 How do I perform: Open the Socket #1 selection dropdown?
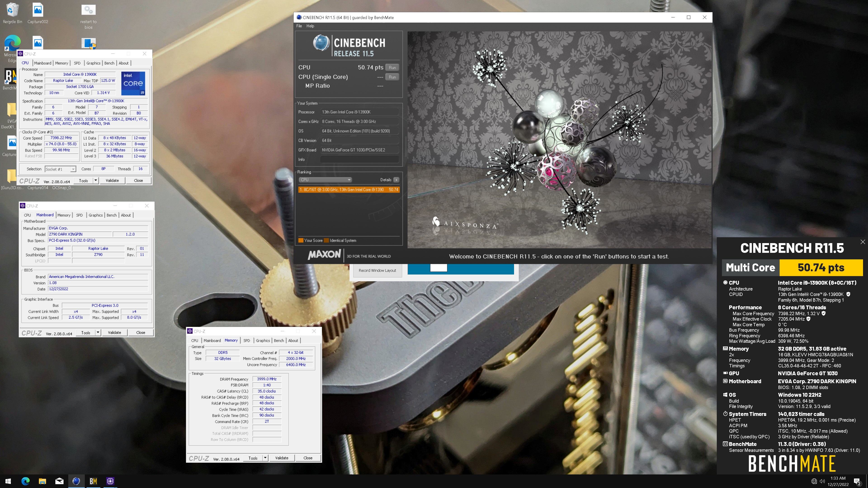click(x=60, y=169)
